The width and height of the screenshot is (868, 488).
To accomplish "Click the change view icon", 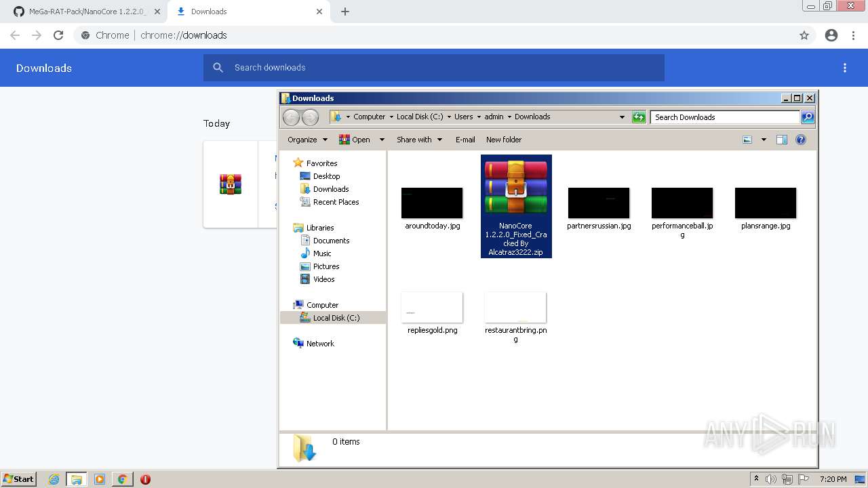I will click(x=747, y=140).
